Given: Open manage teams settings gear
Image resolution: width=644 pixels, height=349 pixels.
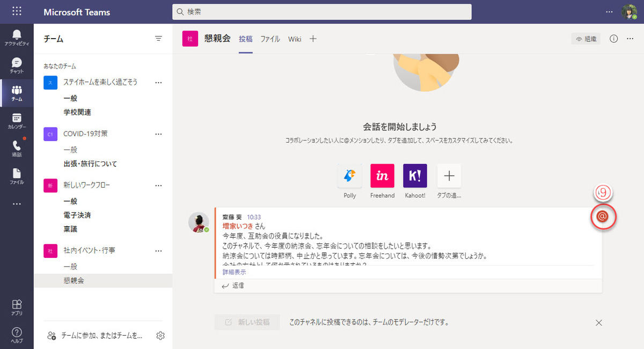Looking at the screenshot, I should coord(160,336).
